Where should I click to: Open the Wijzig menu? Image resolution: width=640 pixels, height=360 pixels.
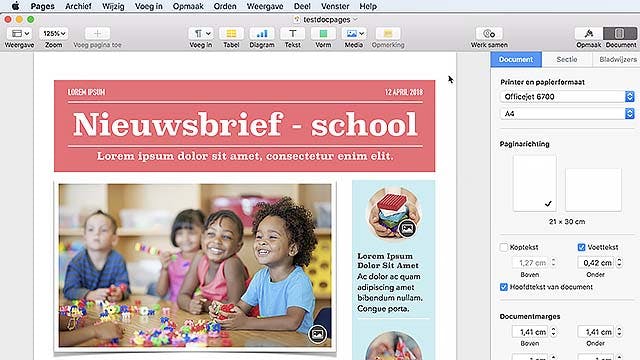113,6
